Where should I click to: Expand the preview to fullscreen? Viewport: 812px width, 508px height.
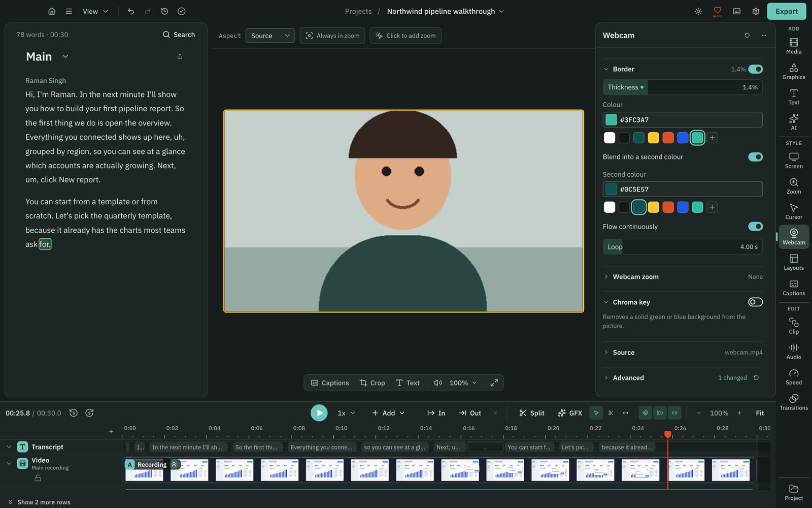(494, 383)
